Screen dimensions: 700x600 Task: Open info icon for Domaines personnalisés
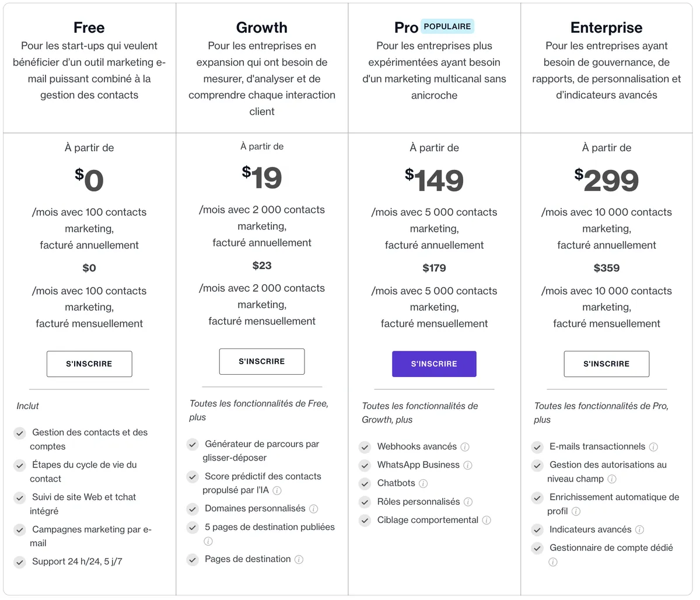[313, 509]
